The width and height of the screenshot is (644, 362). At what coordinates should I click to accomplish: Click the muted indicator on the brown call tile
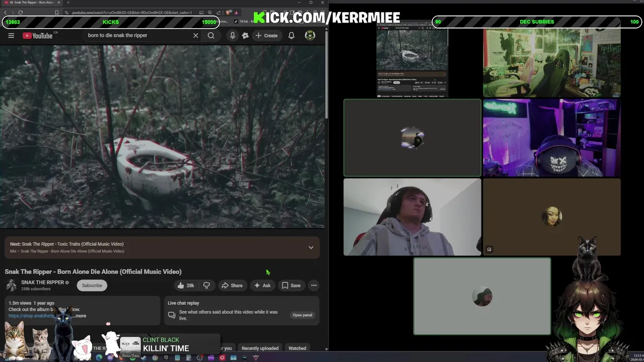pos(489,249)
